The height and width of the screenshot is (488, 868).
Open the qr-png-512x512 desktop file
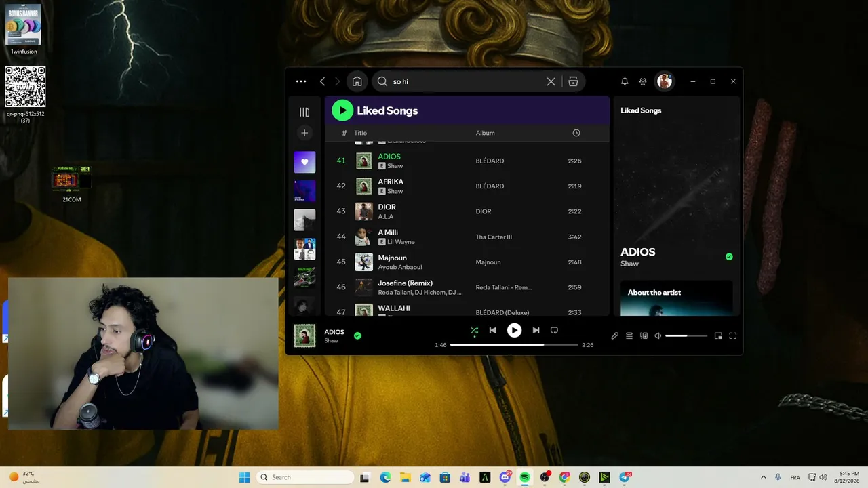(x=25, y=94)
